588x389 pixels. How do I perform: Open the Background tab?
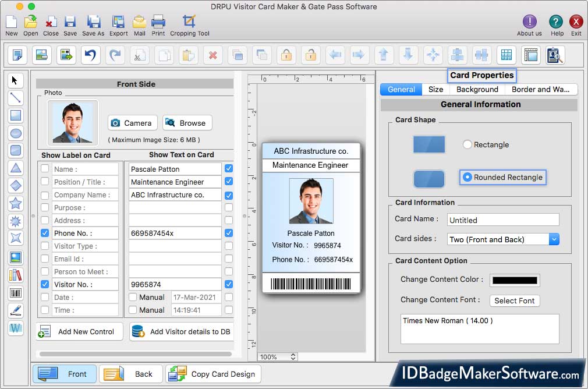coord(477,89)
